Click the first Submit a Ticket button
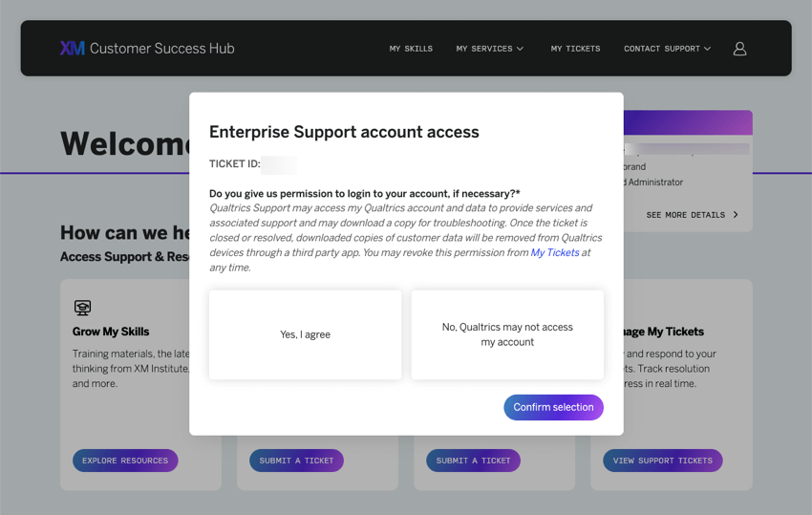This screenshot has width=812, height=515. click(x=296, y=461)
